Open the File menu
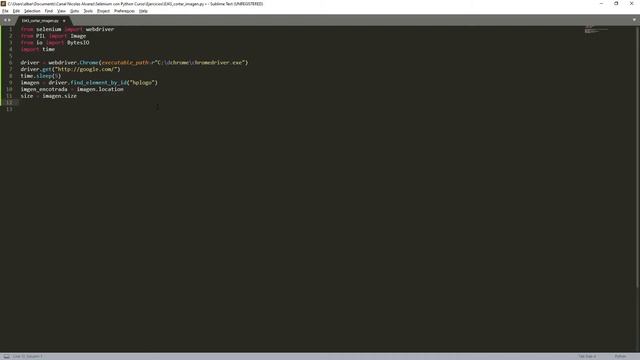 [x=5, y=11]
